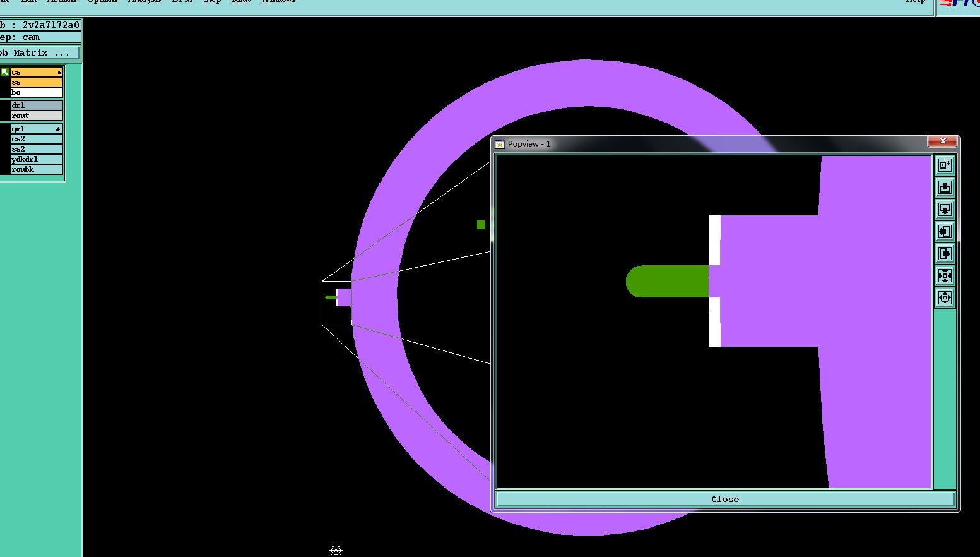Zoom out the Popview with outward arrows icon
Viewport: 980px width, 557px height.
click(945, 298)
